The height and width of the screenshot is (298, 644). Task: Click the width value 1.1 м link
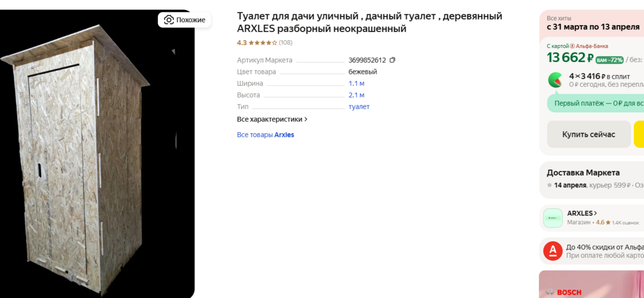pos(356,83)
